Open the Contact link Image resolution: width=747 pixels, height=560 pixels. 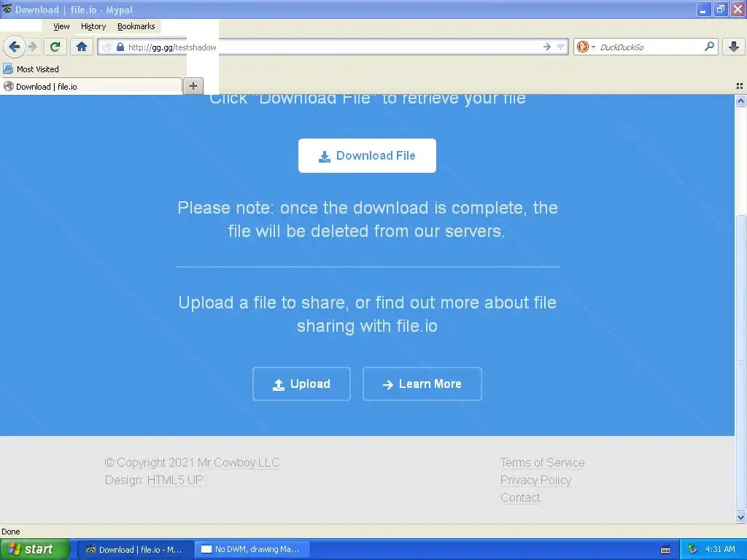519,497
